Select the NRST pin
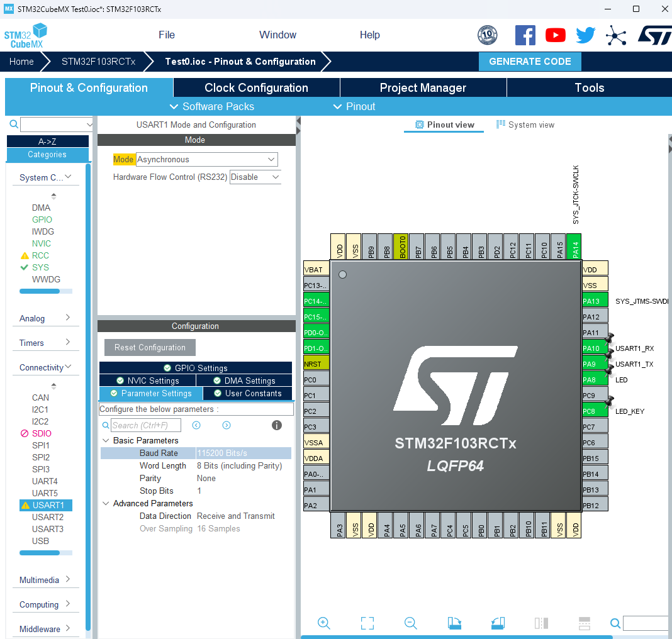The image size is (672, 639). 316,364
